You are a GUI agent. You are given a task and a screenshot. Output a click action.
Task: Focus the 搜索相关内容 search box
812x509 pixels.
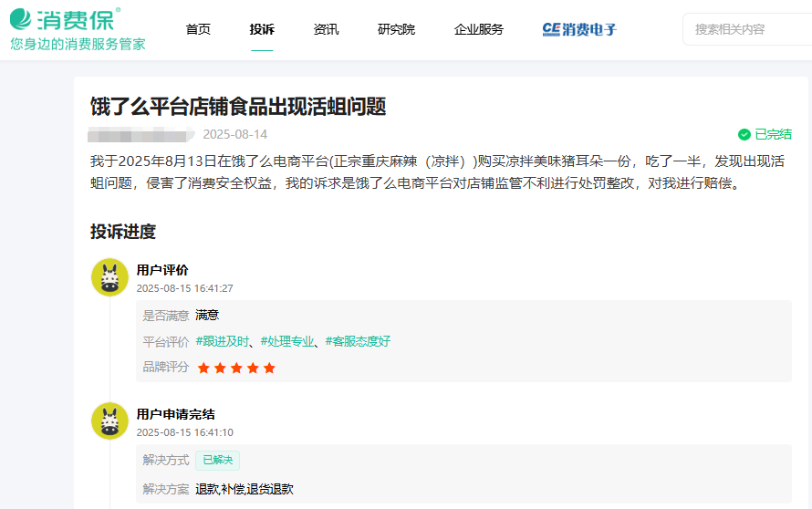click(747, 29)
